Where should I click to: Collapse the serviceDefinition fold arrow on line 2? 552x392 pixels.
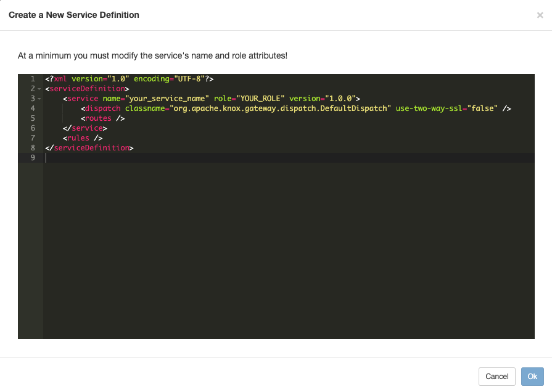click(39, 89)
